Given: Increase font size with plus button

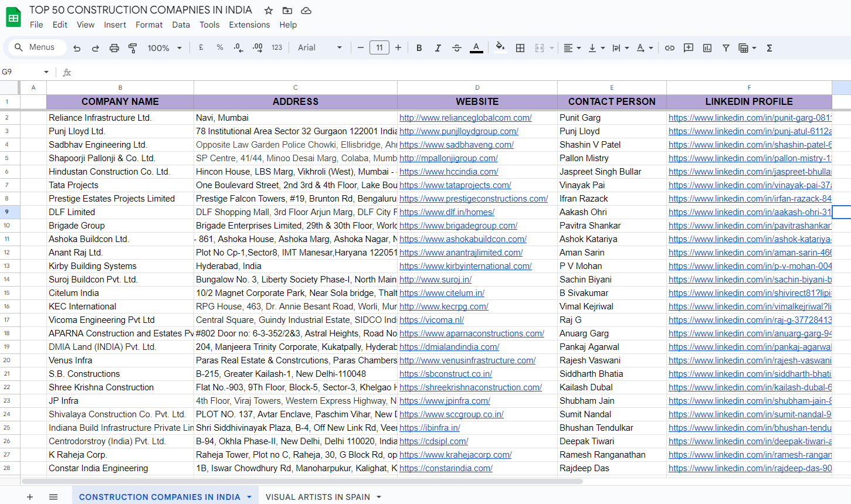Looking at the screenshot, I should [x=398, y=47].
